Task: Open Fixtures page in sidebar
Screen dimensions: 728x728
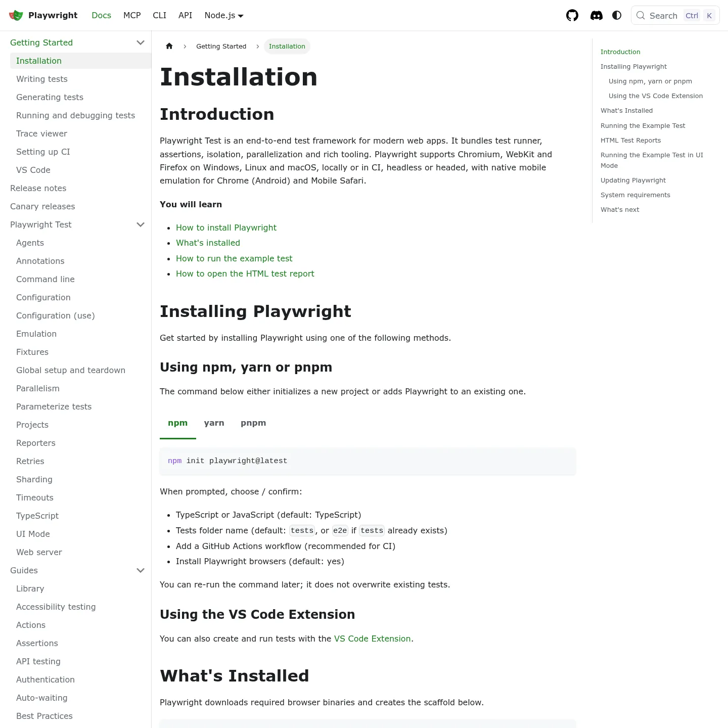Action: tap(81, 352)
